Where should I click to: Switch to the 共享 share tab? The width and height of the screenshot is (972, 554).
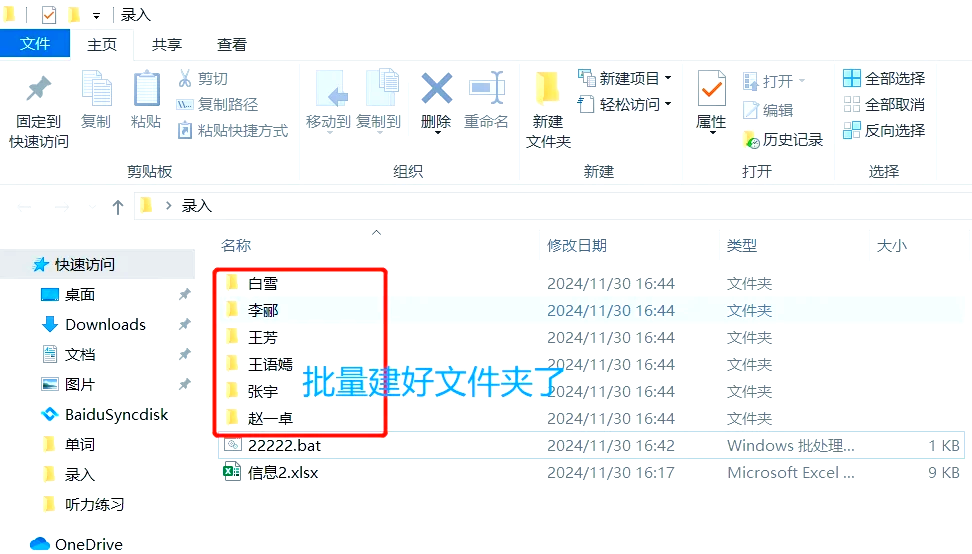point(167,45)
